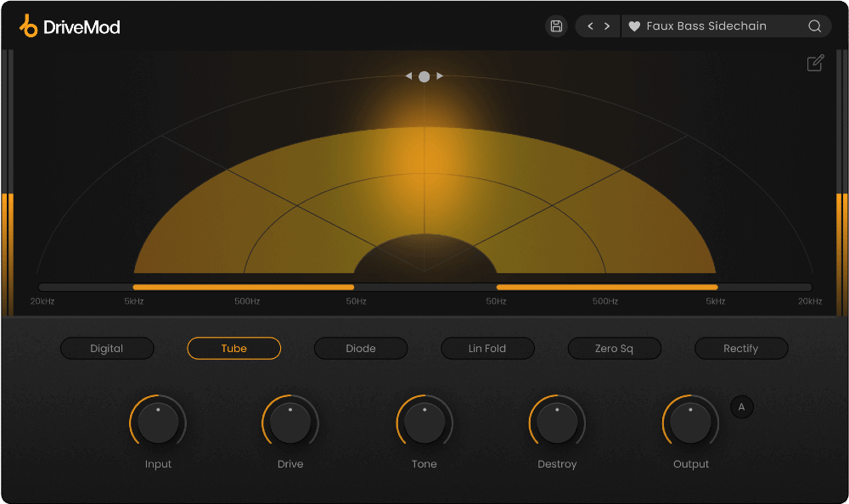Switch to the Rectify distortion mode
The height and width of the screenshot is (504, 849).
click(x=741, y=348)
